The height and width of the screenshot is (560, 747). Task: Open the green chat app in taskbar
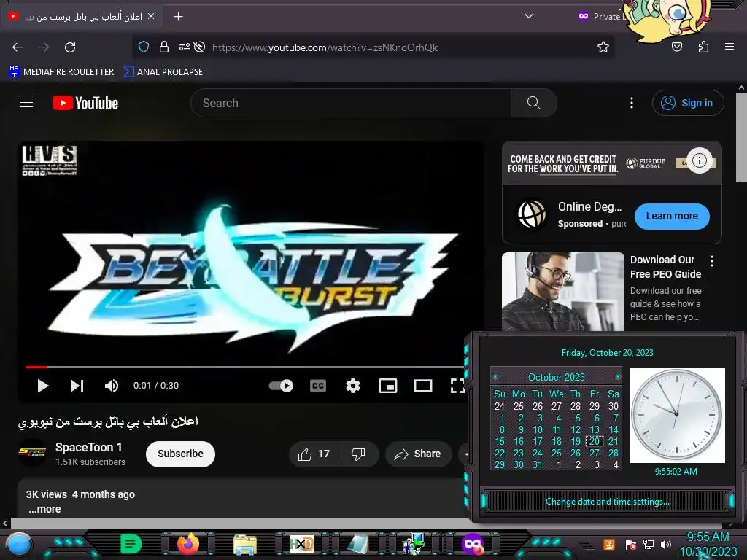point(131,544)
